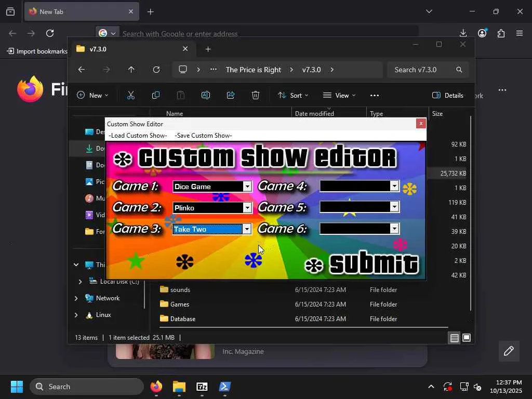Open the View dropdown in File Explorer

point(339,96)
